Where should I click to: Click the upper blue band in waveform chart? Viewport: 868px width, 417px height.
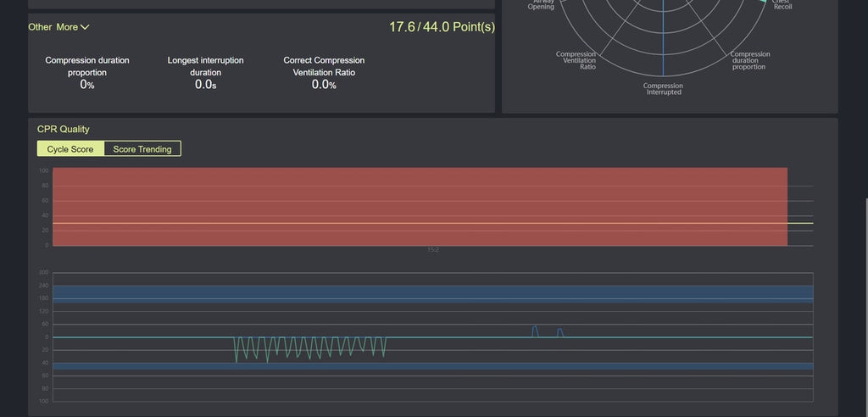[x=432, y=292]
